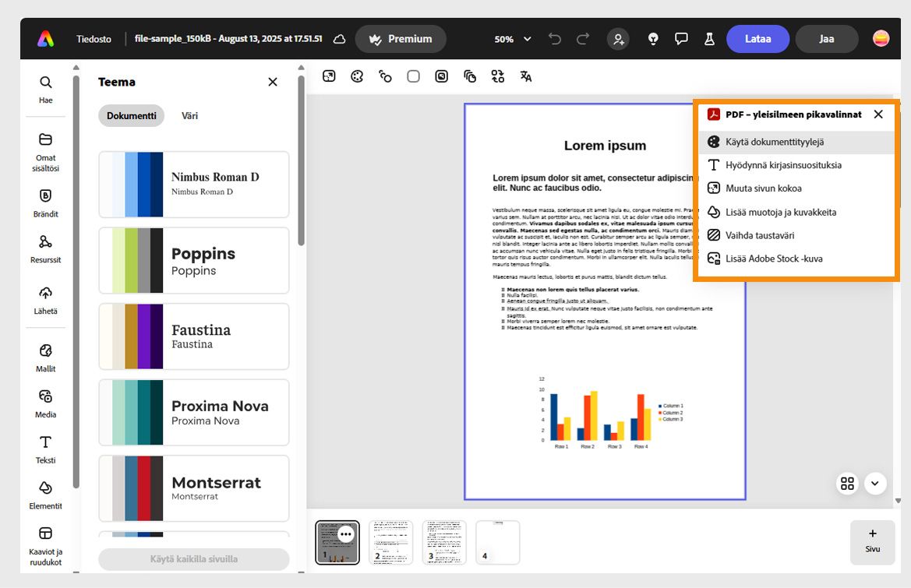Select Hyödynnä kirjasinsuosituksia shortcut
The height and width of the screenshot is (588, 911).
pos(796,165)
